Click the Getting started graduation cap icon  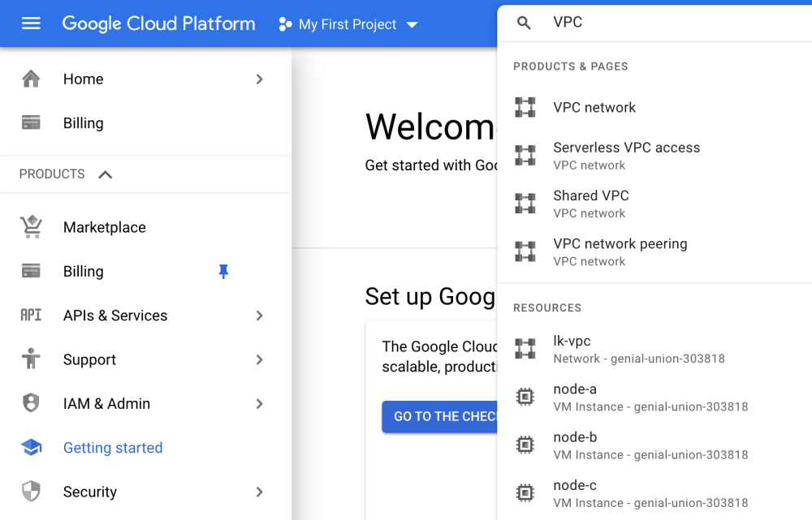tap(31, 448)
